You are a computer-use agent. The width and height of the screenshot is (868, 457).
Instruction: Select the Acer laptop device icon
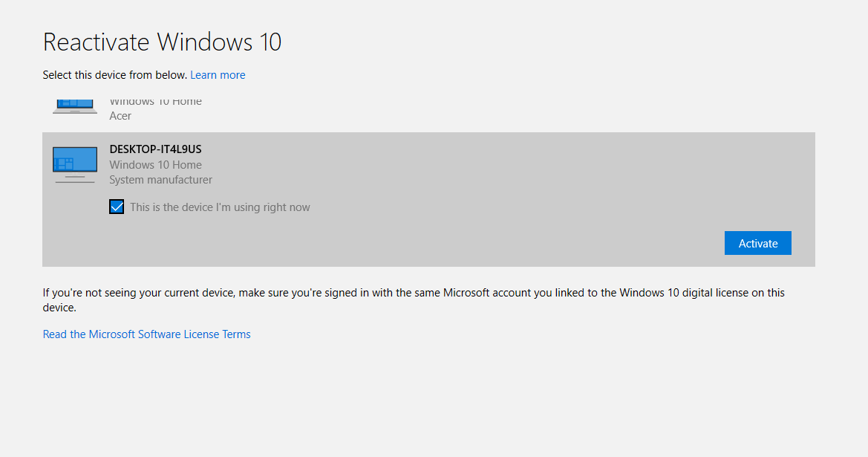(75, 106)
